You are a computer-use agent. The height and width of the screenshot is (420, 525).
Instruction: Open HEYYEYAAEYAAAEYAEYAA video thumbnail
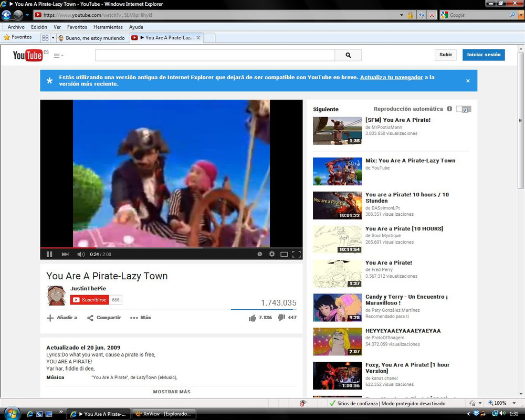coord(338,341)
